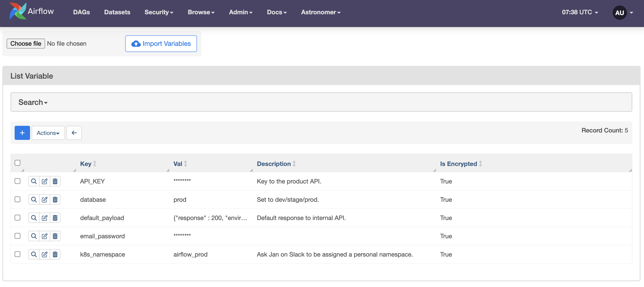Check the select-all checkbox in the header
Image resolution: width=644 pixels, height=287 pixels.
pyautogui.click(x=17, y=163)
